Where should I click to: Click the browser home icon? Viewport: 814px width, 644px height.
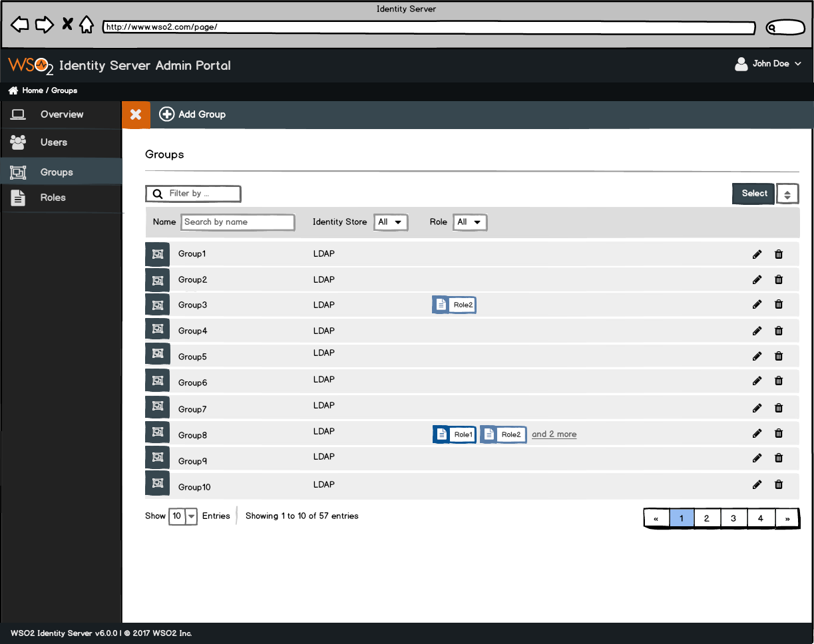tap(87, 25)
